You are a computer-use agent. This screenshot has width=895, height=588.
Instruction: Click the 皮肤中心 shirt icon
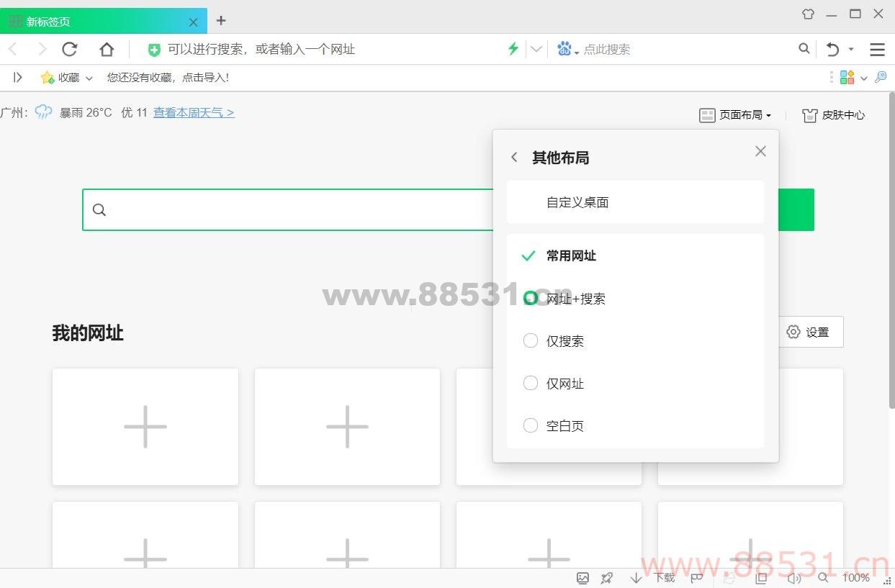810,115
